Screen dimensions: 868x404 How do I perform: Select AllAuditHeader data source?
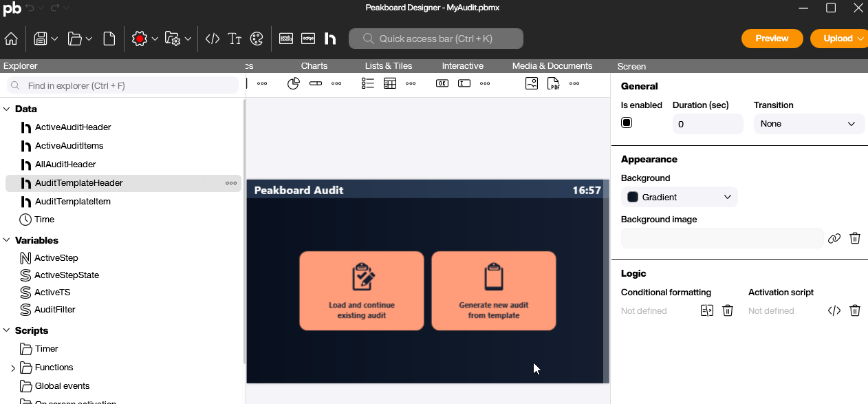coord(65,164)
